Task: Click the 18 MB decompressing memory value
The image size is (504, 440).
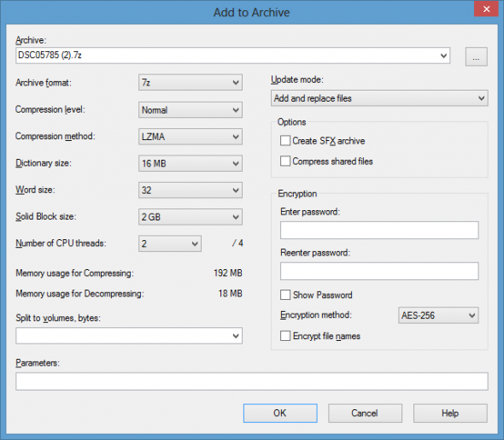Action: click(x=230, y=293)
